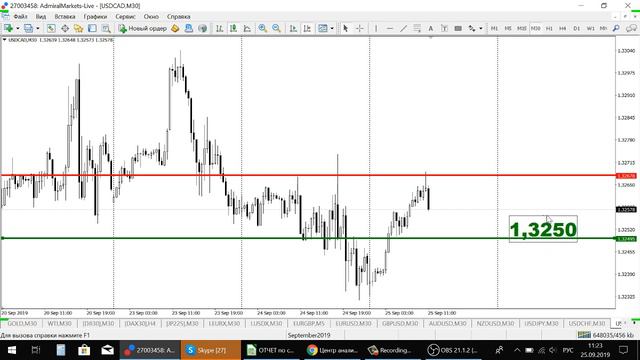The width and height of the screenshot is (640, 360).
Task: Switch to the USDJPY,M30 chart tab
Action: (541, 323)
